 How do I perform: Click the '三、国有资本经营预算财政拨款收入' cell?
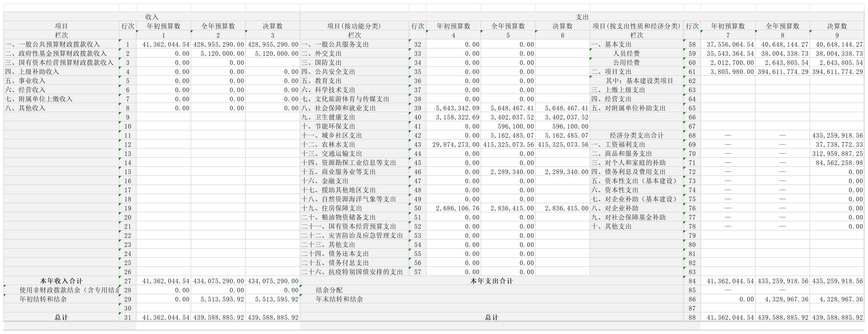pos(61,62)
